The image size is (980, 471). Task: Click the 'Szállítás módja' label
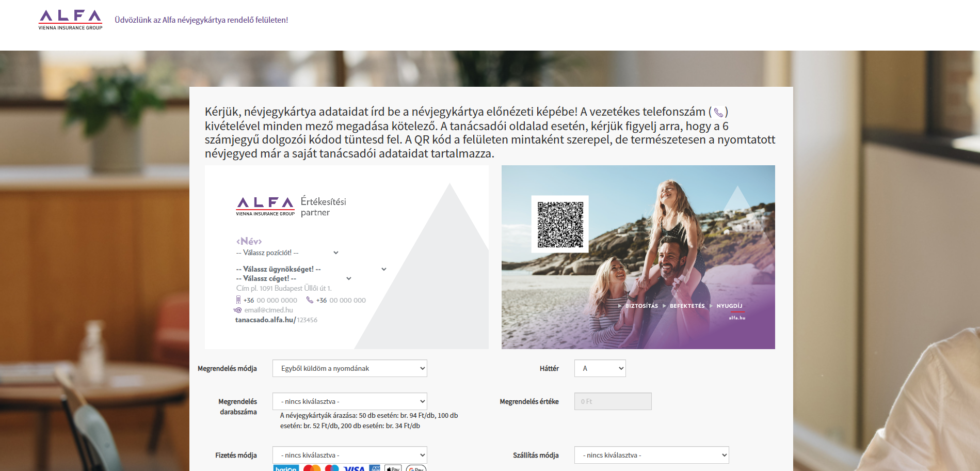pos(536,455)
